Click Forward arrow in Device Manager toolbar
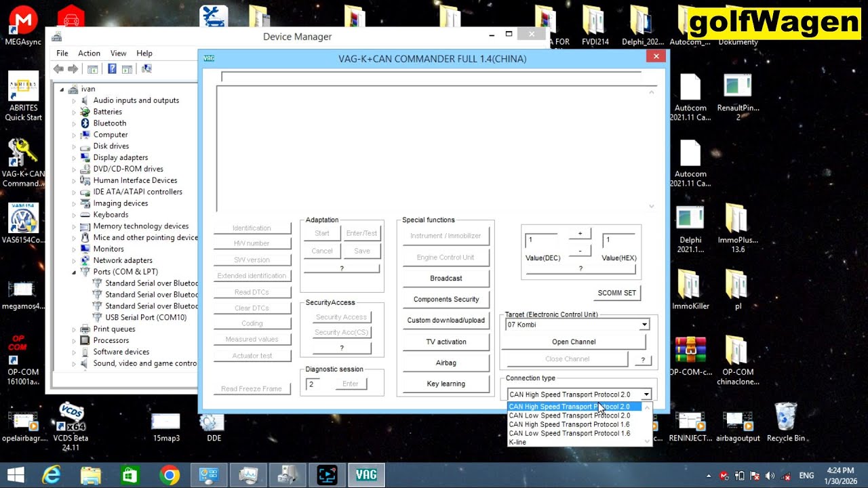Viewport: 868px width, 488px height. [x=73, y=69]
